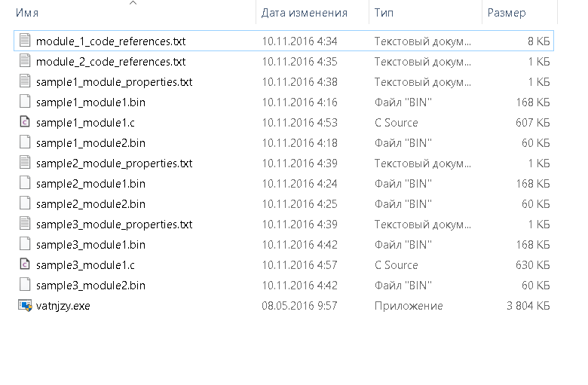Click the sample3_module2.bin file icon
Screen dimensions: 588x385
pyautogui.click(x=25, y=286)
